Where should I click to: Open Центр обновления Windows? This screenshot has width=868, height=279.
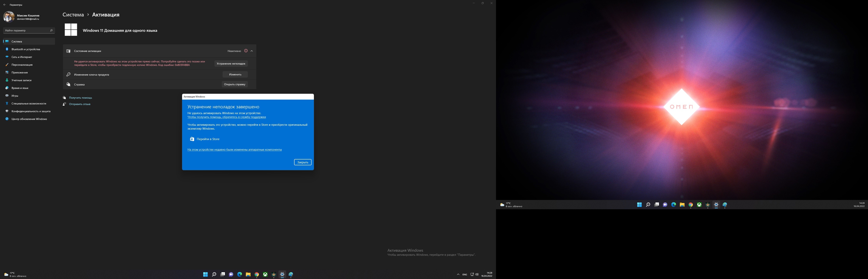pos(29,119)
